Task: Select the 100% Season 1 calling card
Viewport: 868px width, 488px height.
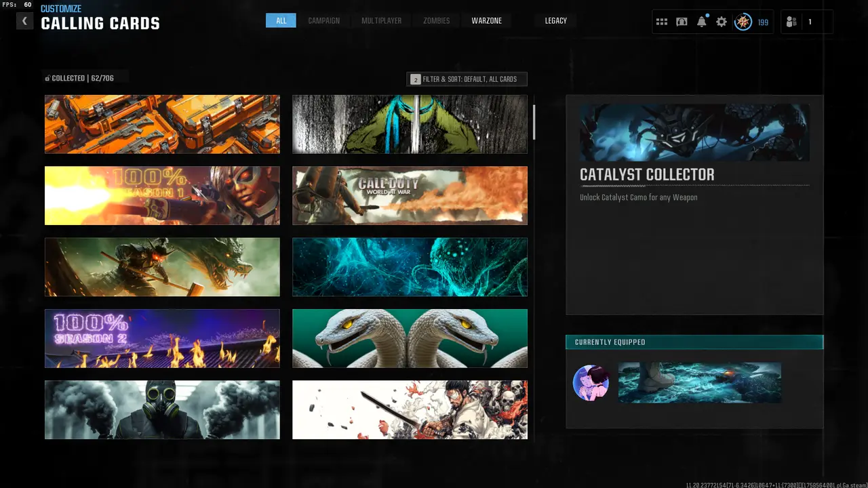Action: tap(162, 195)
